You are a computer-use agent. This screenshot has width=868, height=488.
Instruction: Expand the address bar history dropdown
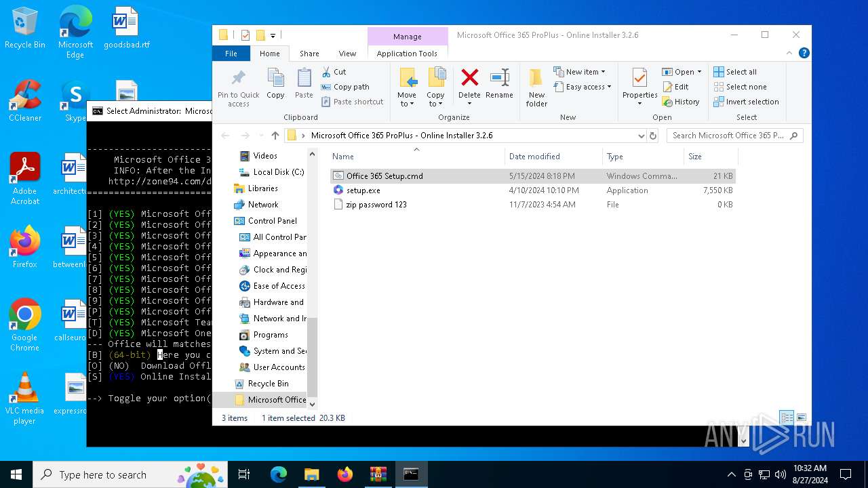click(x=641, y=136)
